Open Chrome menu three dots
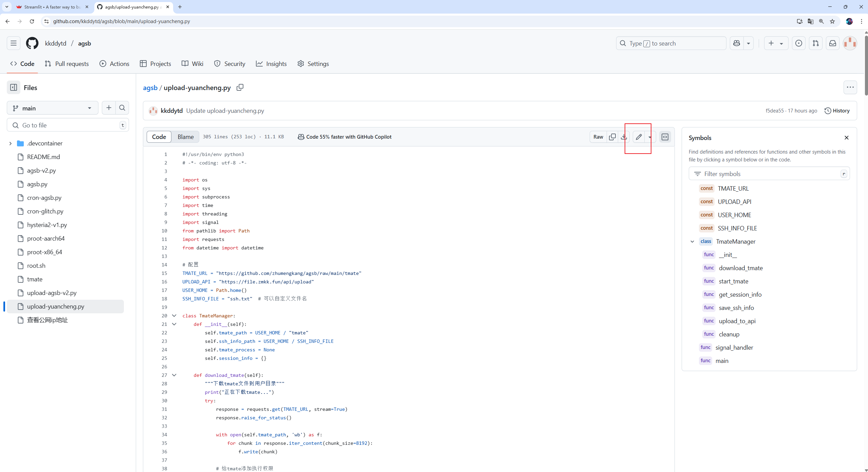The image size is (868, 472). [862, 21]
